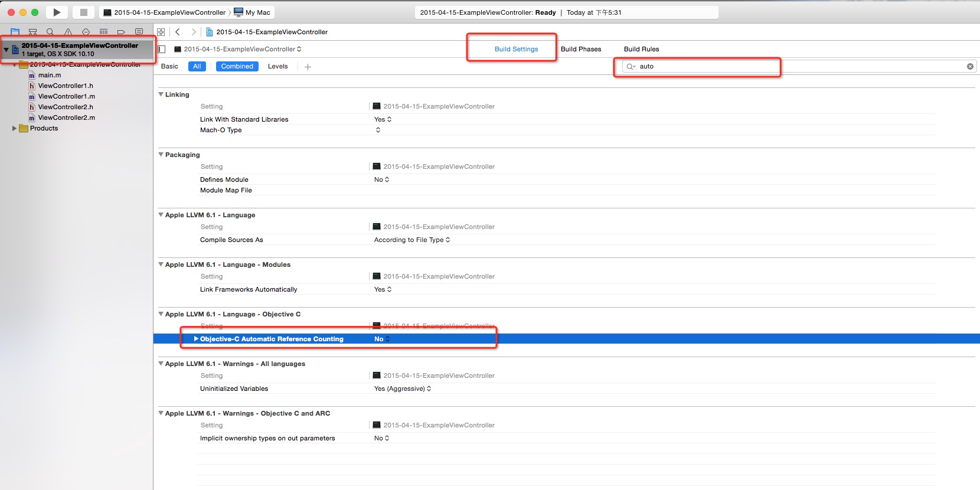Switch to Build Phases tab

pos(581,49)
